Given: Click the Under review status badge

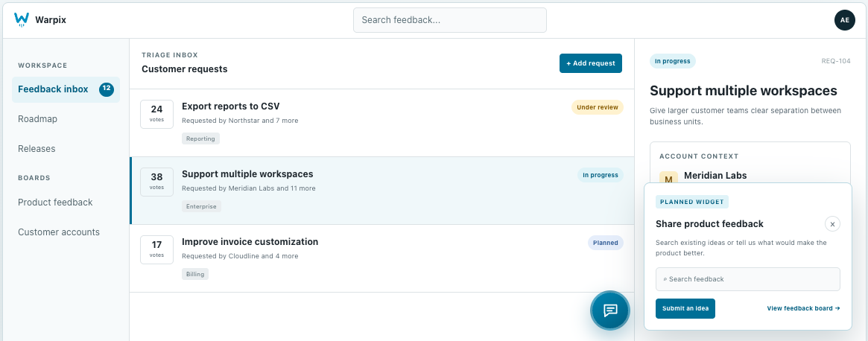Looking at the screenshot, I should pyautogui.click(x=598, y=107).
